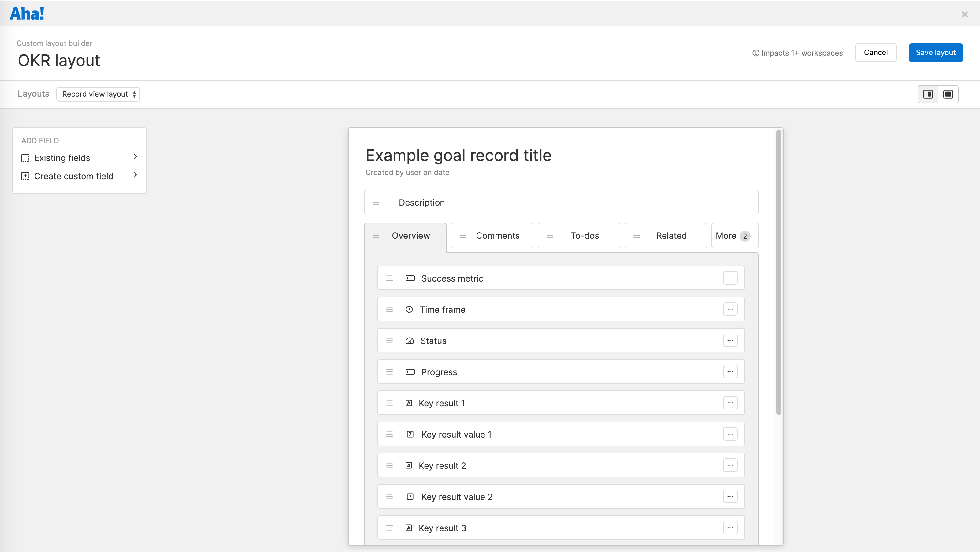
Task: Click the drag handle on the Description field
Action: tap(376, 202)
